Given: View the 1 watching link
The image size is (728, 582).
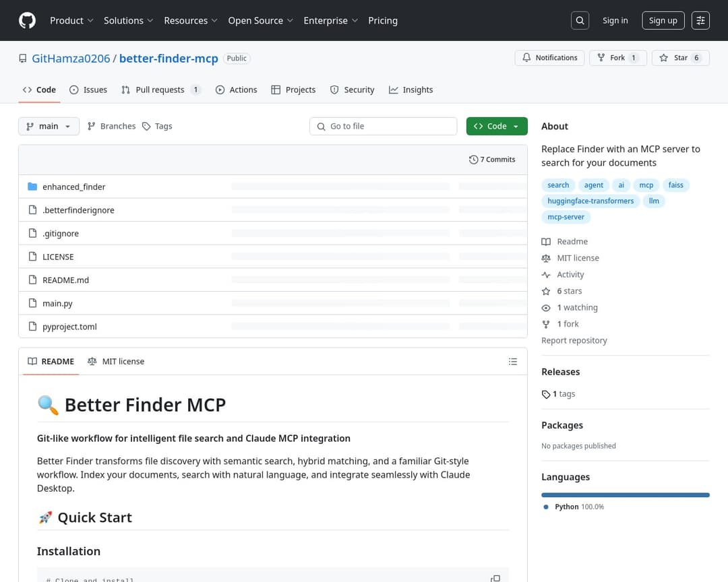Looking at the screenshot, I should point(570,307).
